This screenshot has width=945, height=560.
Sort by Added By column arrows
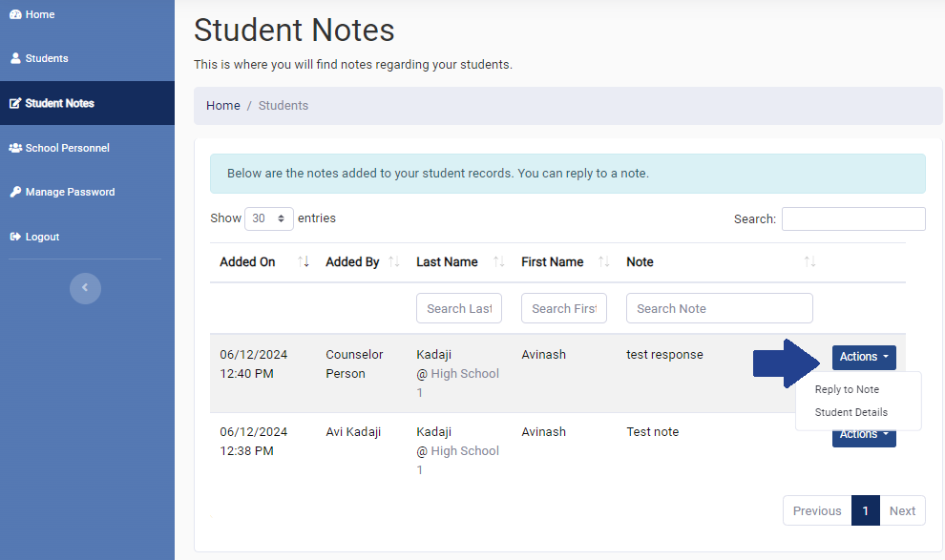pyautogui.click(x=393, y=261)
